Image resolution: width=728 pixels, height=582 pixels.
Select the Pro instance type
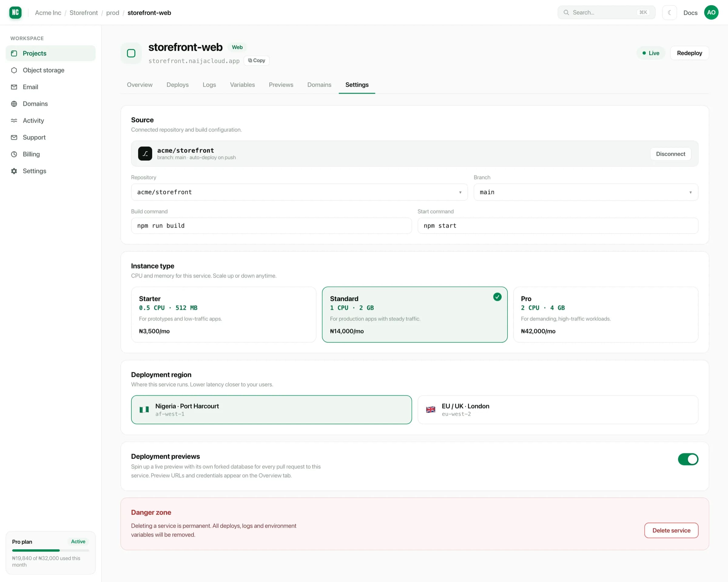coord(605,314)
